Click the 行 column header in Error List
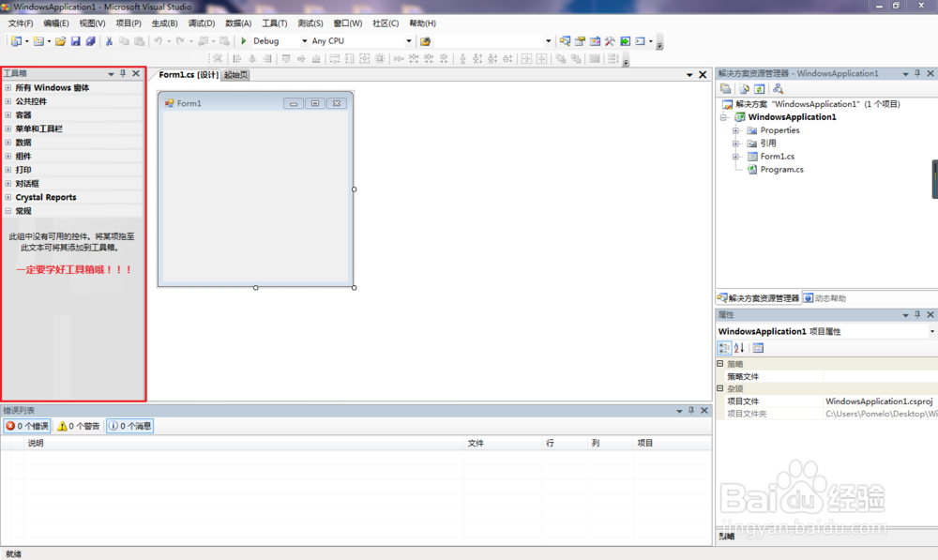Screen dimensions: 938x560 click(566, 443)
